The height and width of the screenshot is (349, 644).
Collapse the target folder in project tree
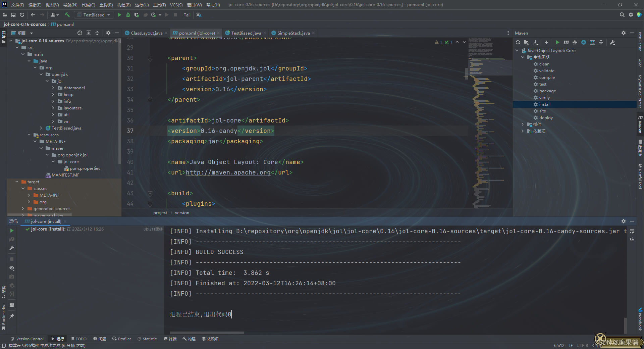(x=17, y=182)
